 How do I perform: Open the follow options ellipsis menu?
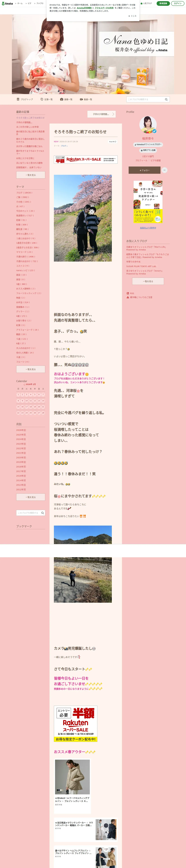[x=164, y=170]
